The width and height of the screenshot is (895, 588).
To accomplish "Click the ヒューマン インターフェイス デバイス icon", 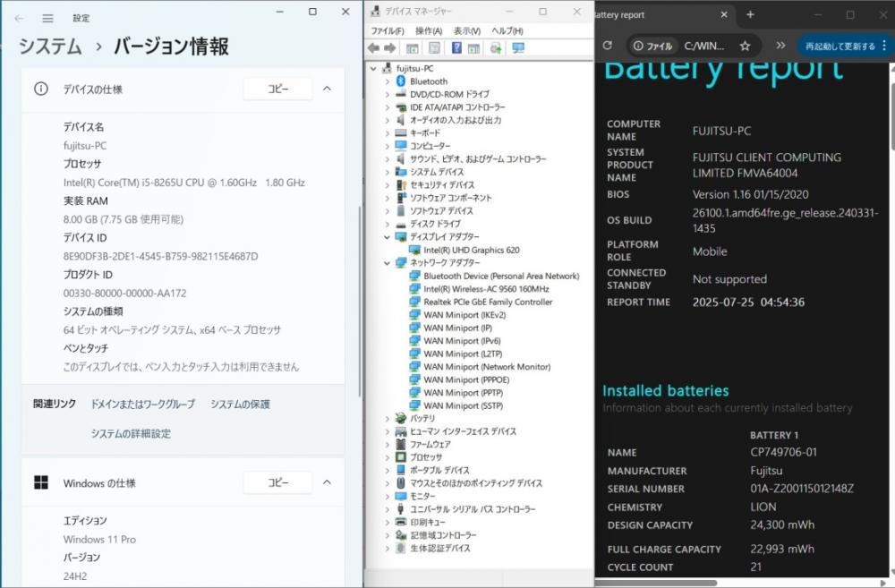I will [401, 431].
